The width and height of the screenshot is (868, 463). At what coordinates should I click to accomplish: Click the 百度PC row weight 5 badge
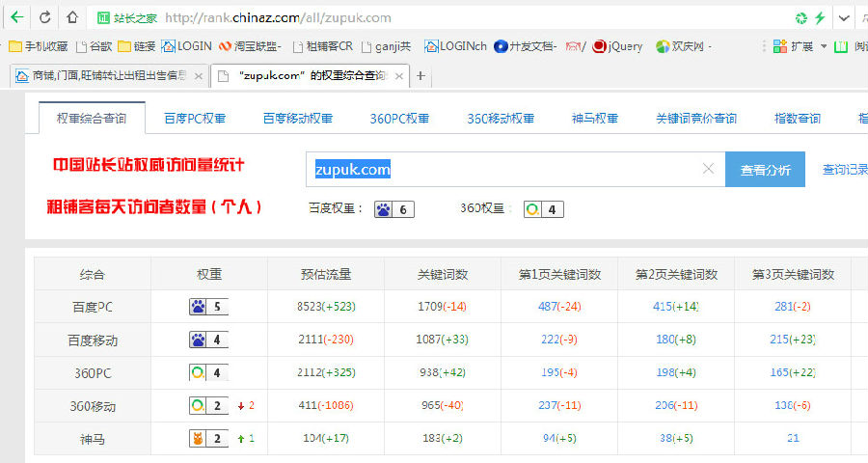coord(208,307)
